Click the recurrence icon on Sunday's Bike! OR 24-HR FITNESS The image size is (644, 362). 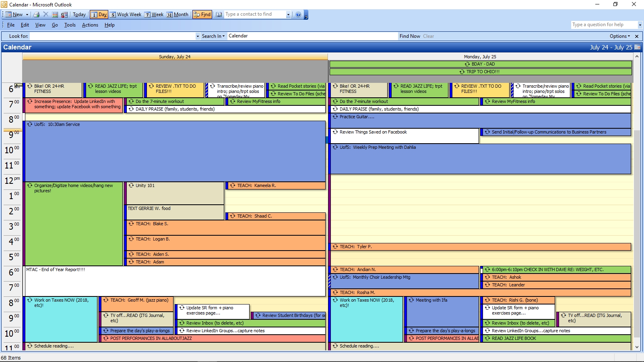pos(30,86)
